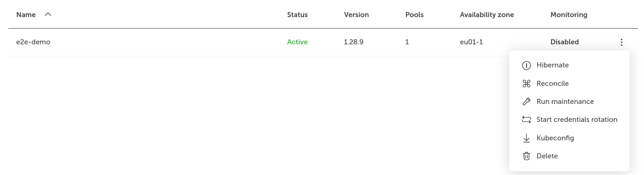Toggle the three-dot actions menu for e2e-demo
Viewport: 644px width, 175px height.
click(621, 42)
